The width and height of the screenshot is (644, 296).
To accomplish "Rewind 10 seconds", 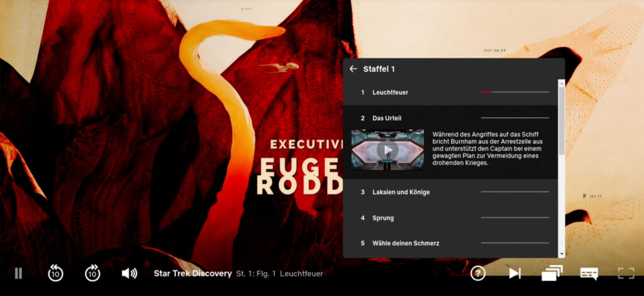I will point(55,273).
